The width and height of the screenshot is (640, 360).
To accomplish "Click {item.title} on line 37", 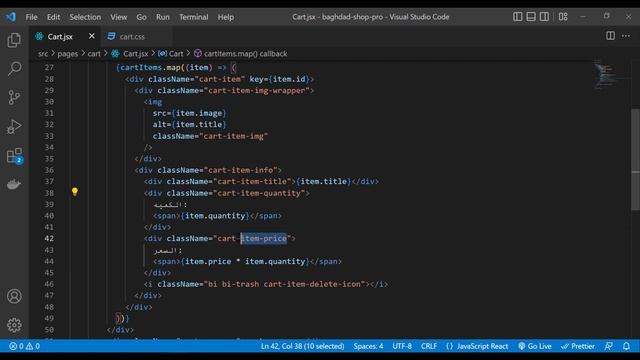I will pyautogui.click(x=324, y=181).
